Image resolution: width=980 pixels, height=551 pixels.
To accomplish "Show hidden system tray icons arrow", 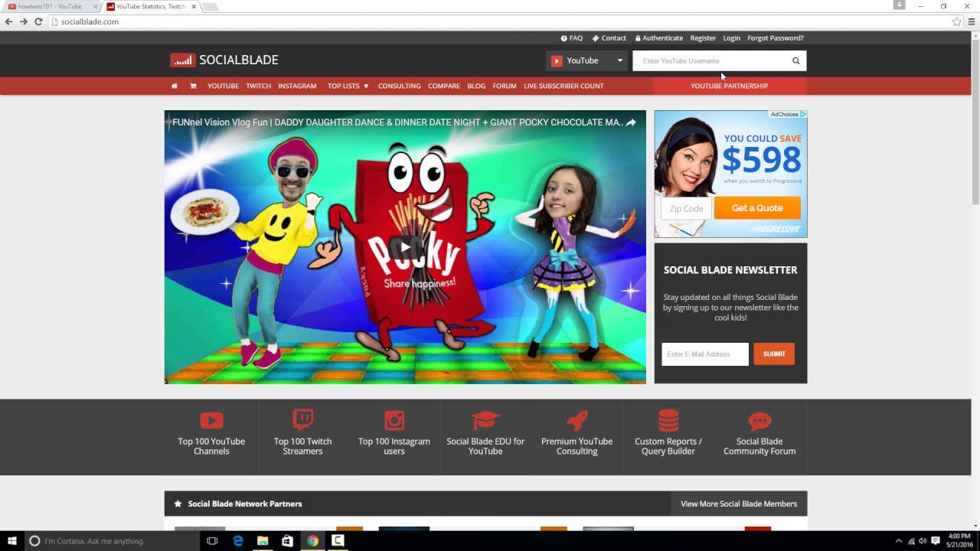I will 898,541.
